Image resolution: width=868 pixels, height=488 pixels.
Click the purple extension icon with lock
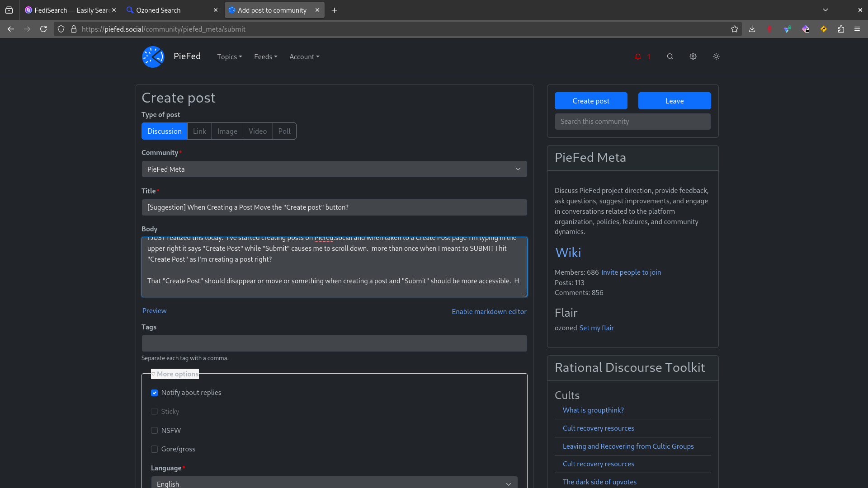pyautogui.click(x=806, y=29)
